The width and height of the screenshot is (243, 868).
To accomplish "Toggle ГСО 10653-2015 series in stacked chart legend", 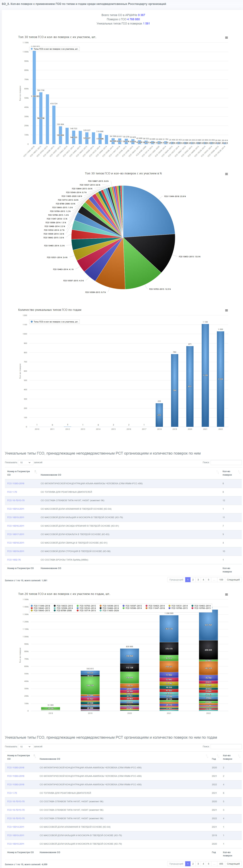I will pos(63,606).
